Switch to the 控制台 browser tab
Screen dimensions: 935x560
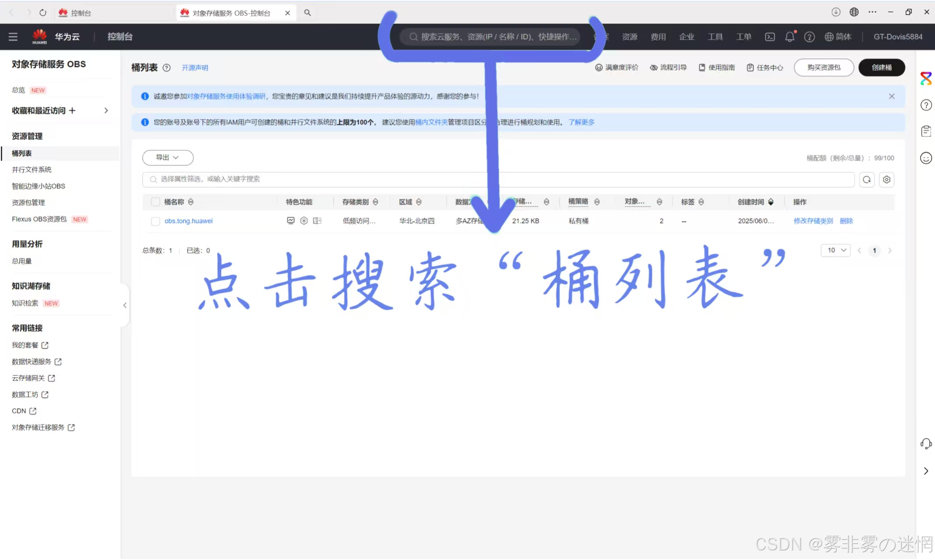[81, 13]
